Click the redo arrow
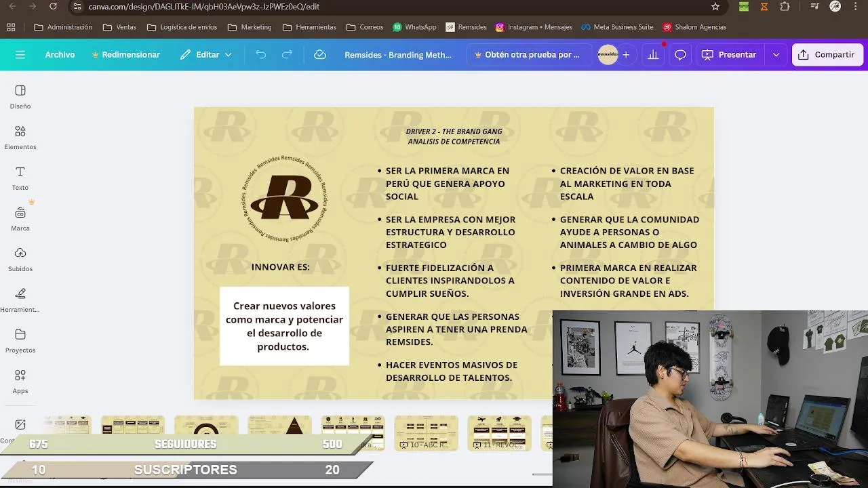868x488 pixels. coord(287,55)
